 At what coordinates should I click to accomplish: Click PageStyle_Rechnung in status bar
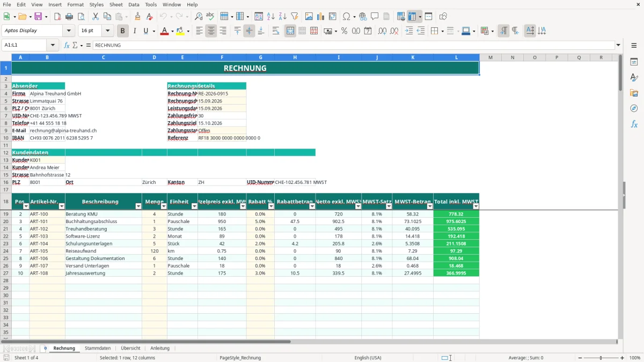coord(240,358)
